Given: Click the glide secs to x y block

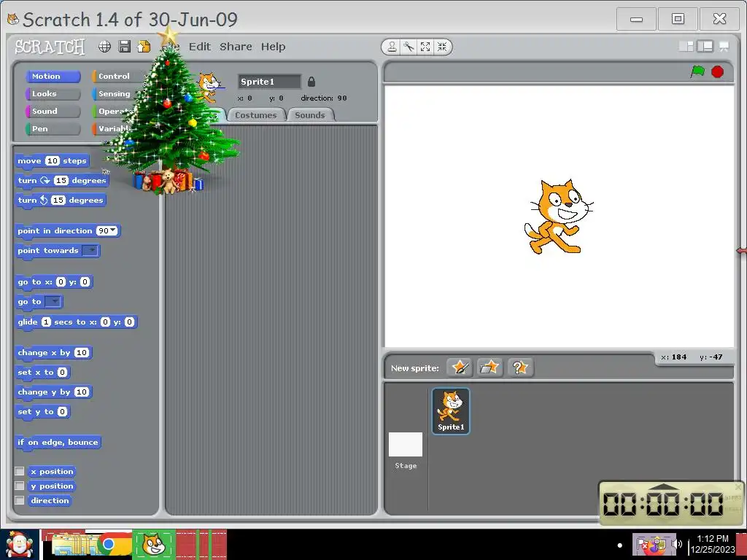Looking at the screenshot, I should click(x=76, y=322).
